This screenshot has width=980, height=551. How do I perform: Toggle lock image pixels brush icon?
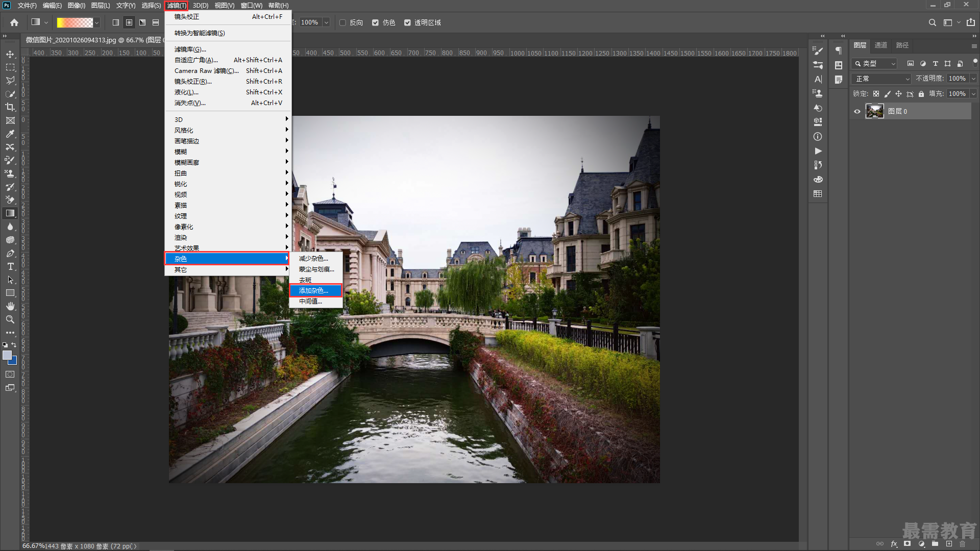(887, 94)
